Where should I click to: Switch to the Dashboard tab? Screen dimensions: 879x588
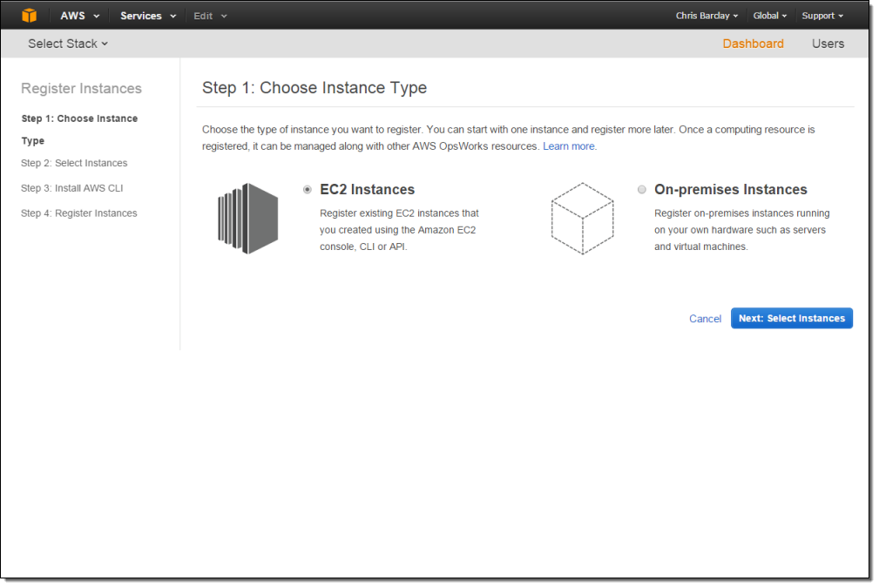(753, 44)
